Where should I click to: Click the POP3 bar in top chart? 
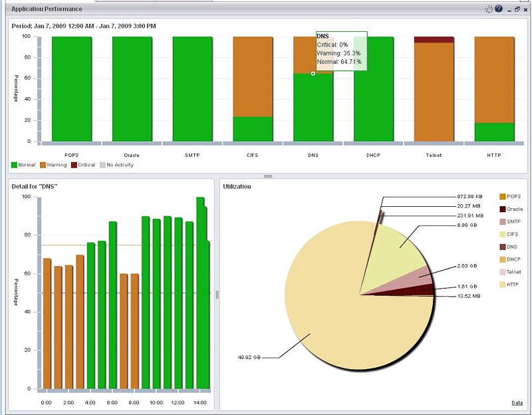tap(72, 89)
